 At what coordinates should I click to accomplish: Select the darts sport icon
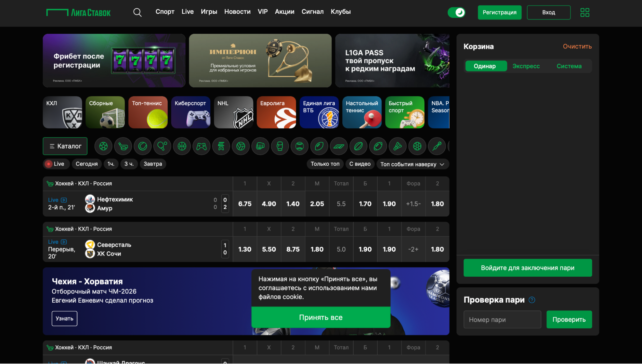[x=437, y=146]
